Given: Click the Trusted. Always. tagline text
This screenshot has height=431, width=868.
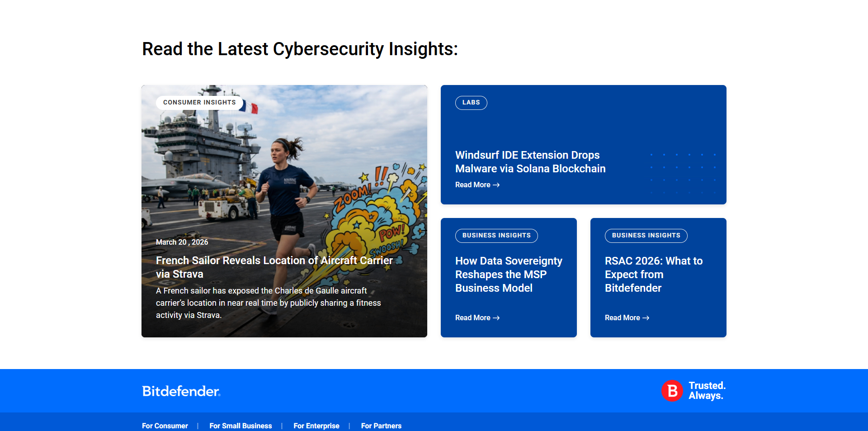Looking at the screenshot, I should [707, 391].
